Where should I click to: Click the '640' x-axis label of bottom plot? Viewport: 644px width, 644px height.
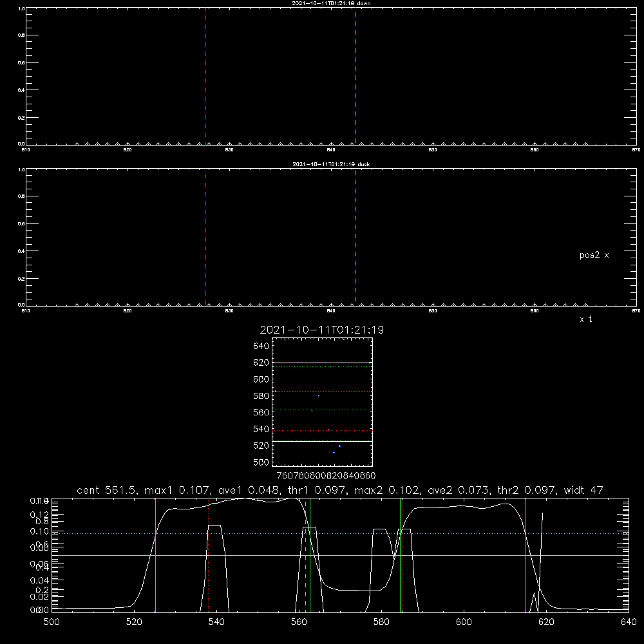click(x=629, y=622)
